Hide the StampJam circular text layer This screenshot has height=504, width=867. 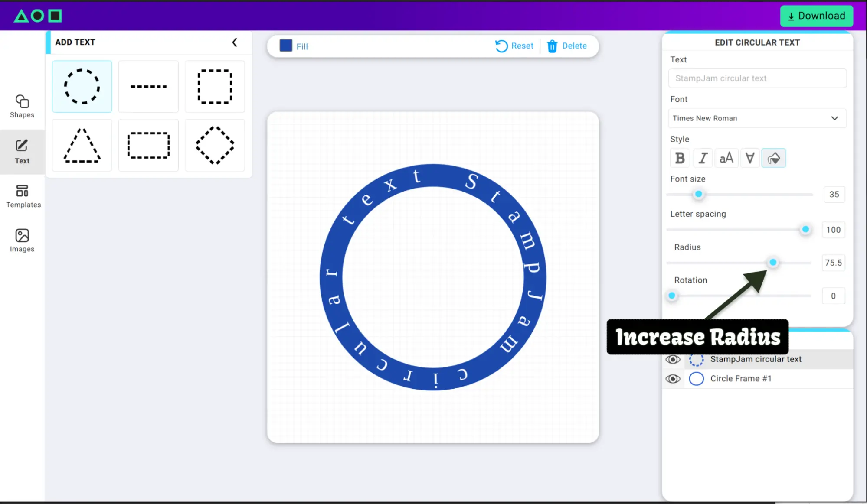(673, 359)
